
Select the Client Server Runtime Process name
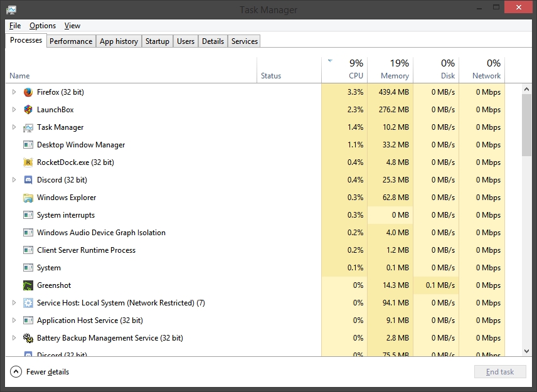coord(87,250)
